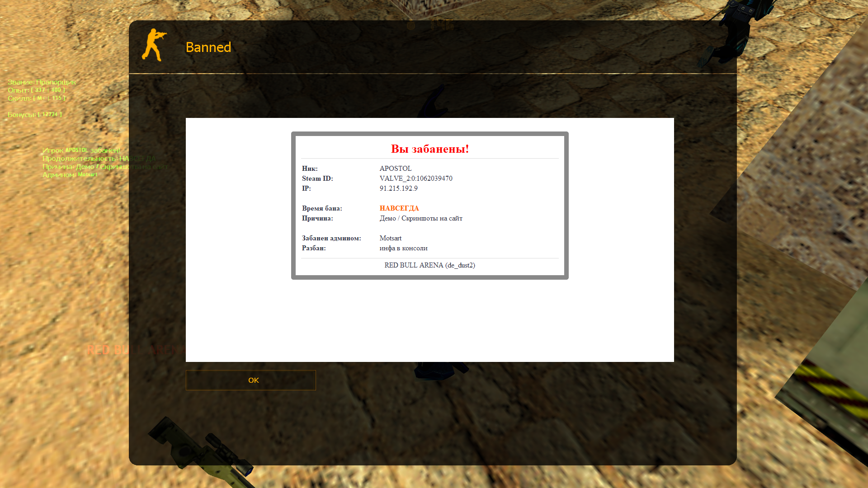
Task: Click the 'Время бана:' label
Action: tap(321, 208)
